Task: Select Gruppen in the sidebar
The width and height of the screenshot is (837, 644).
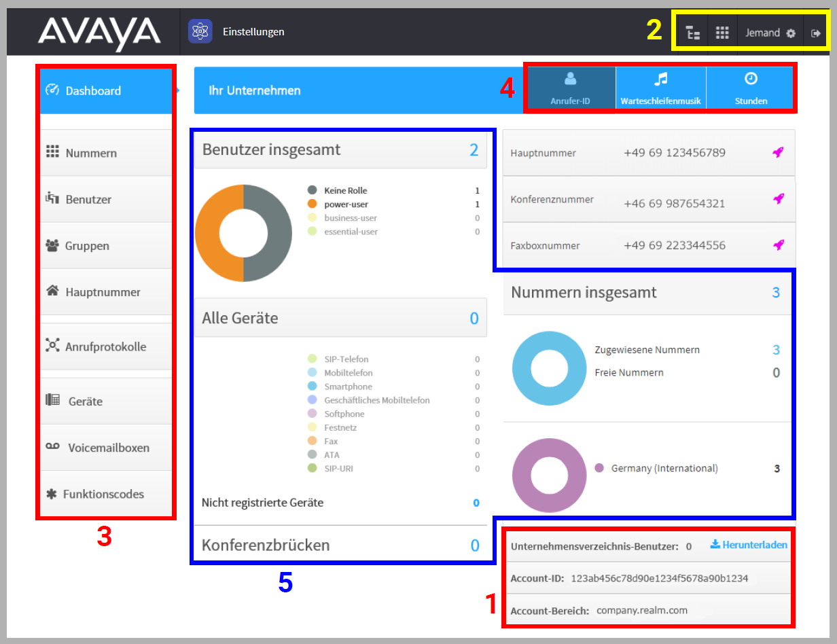Action: point(107,245)
